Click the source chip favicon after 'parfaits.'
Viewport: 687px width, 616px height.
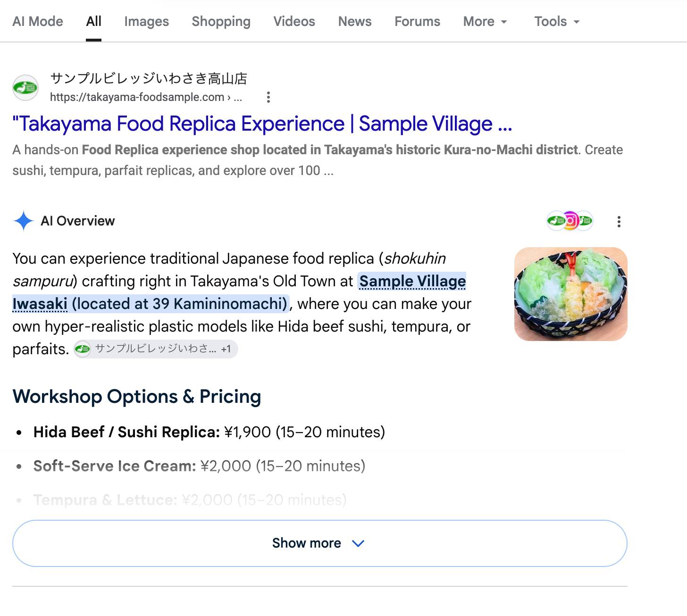[x=83, y=349]
